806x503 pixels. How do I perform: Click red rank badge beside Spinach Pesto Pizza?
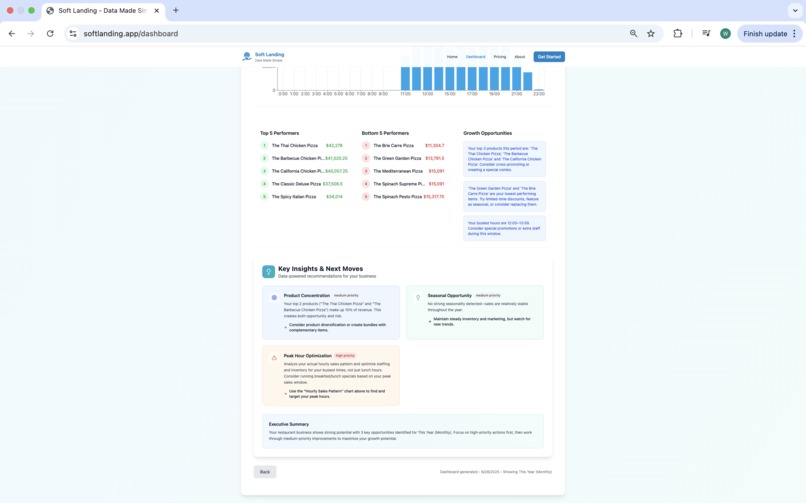[366, 196]
